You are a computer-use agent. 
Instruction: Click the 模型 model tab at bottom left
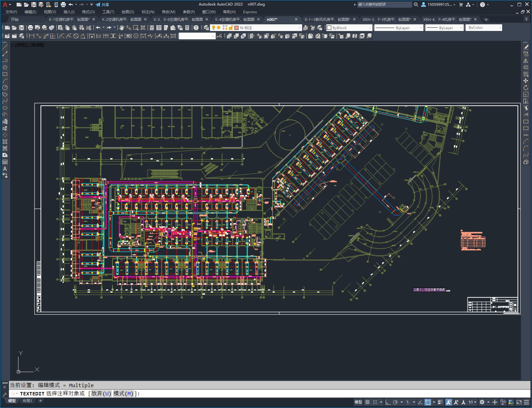pyautogui.click(x=12, y=401)
